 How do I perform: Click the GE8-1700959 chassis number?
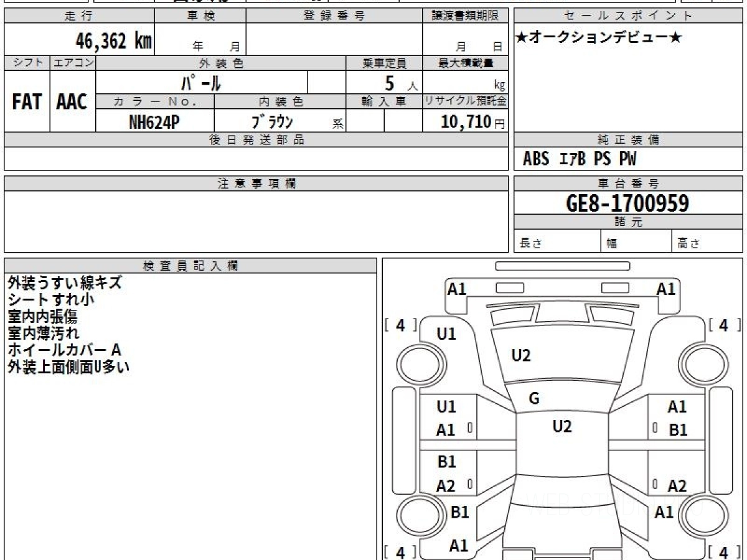click(x=628, y=203)
